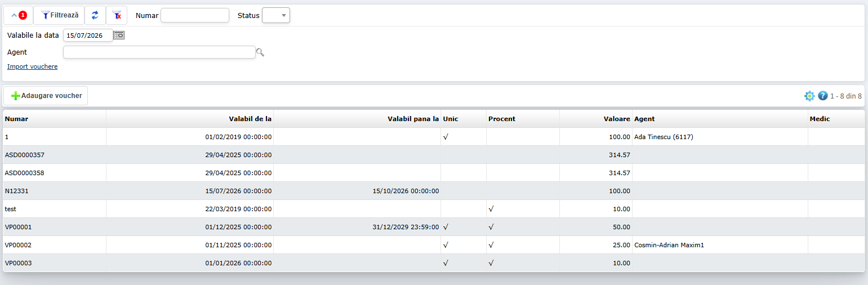The height and width of the screenshot is (285, 868).
Task: Open table settings with the gear icon
Action: click(x=809, y=96)
